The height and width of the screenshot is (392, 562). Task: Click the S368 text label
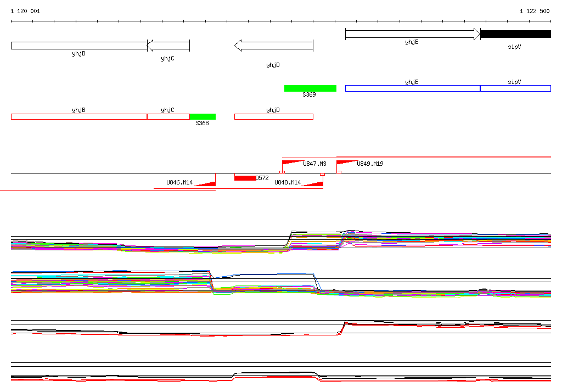(202, 124)
